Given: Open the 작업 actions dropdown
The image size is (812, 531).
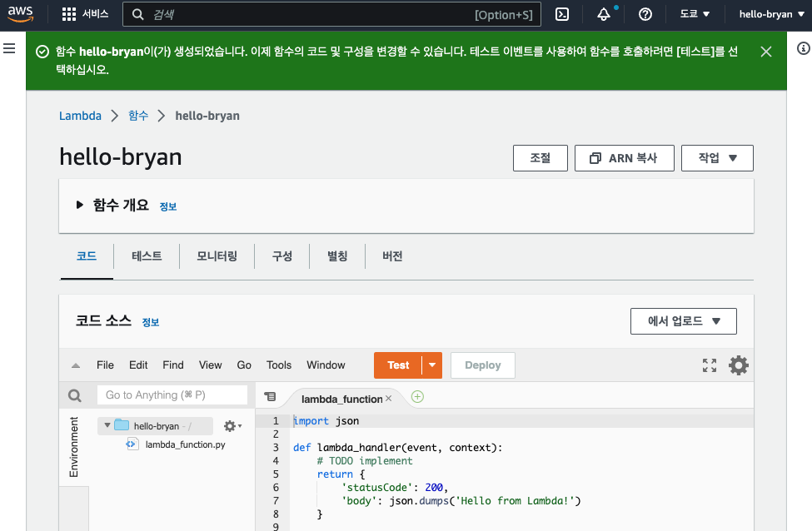Looking at the screenshot, I should click(717, 158).
